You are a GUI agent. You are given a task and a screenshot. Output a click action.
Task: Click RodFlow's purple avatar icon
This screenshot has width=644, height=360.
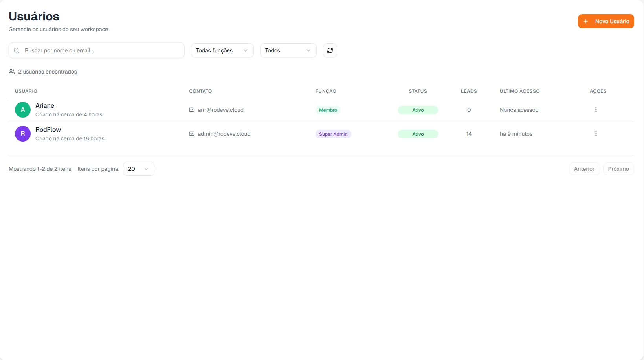pyautogui.click(x=23, y=134)
